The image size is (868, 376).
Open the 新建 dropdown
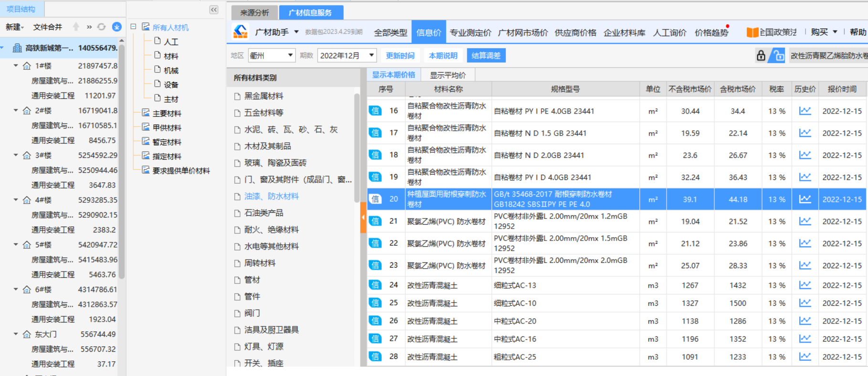[15, 27]
